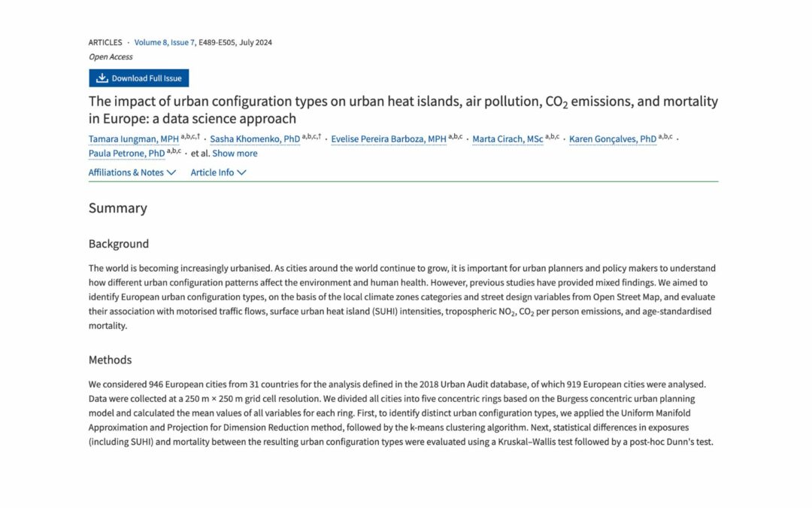Click the Summary heading
The width and height of the screenshot is (812, 508).
(118, 208)
